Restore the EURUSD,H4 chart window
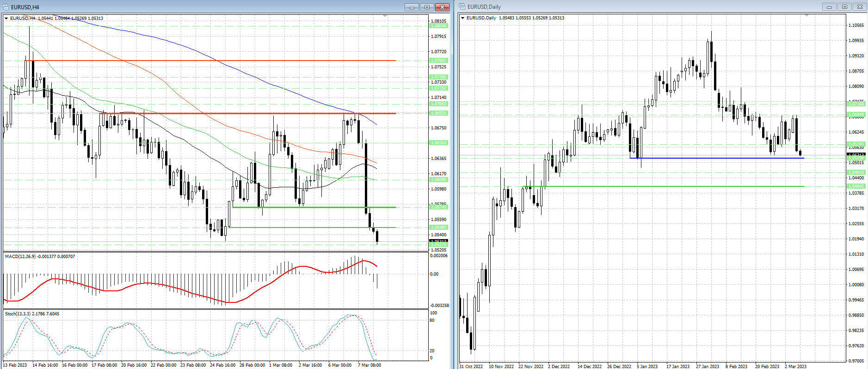 (x=427, y=7)
